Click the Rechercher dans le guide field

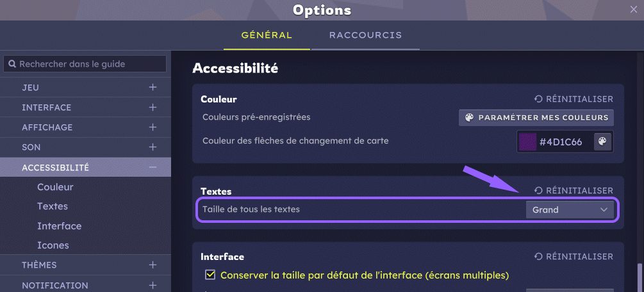pyautogui.click(x=90, y=64)
